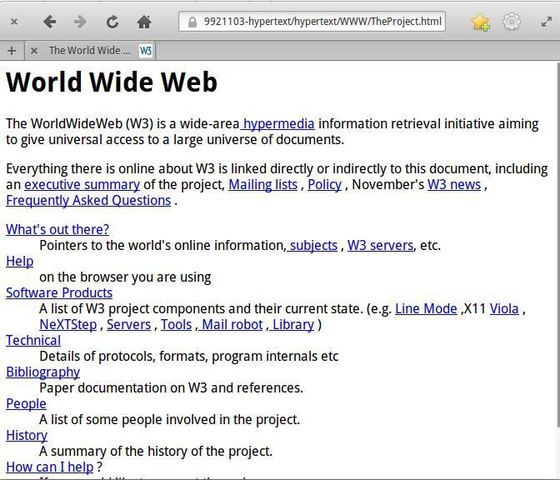Open the executive summary link
Image resolution: width=560 pixels, height=480 pixels.
click(x=82, y=185)
